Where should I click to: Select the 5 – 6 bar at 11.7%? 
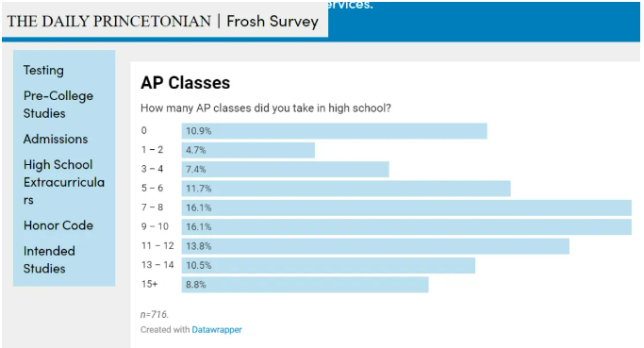click(346, 189)
